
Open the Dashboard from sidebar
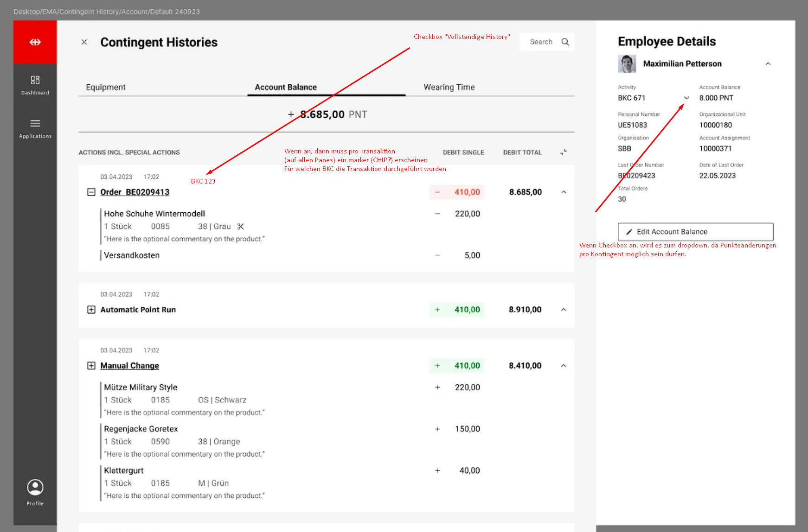(35, 85)
